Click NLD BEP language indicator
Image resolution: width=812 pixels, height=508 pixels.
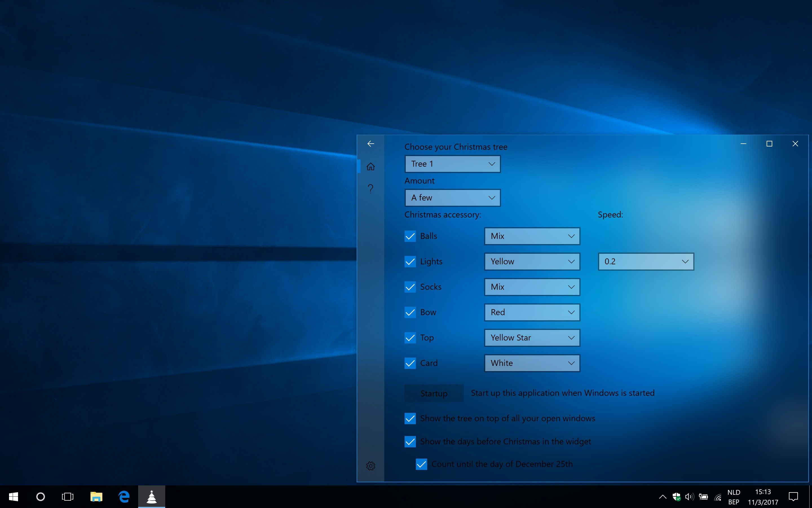(734, 497)
